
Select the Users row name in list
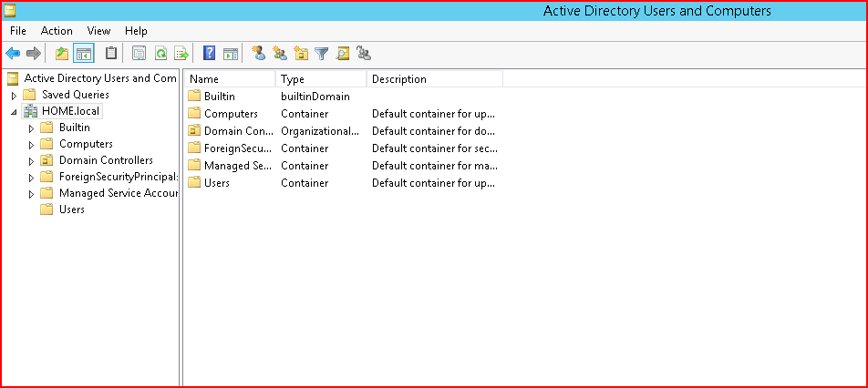[x=216, y=182]
